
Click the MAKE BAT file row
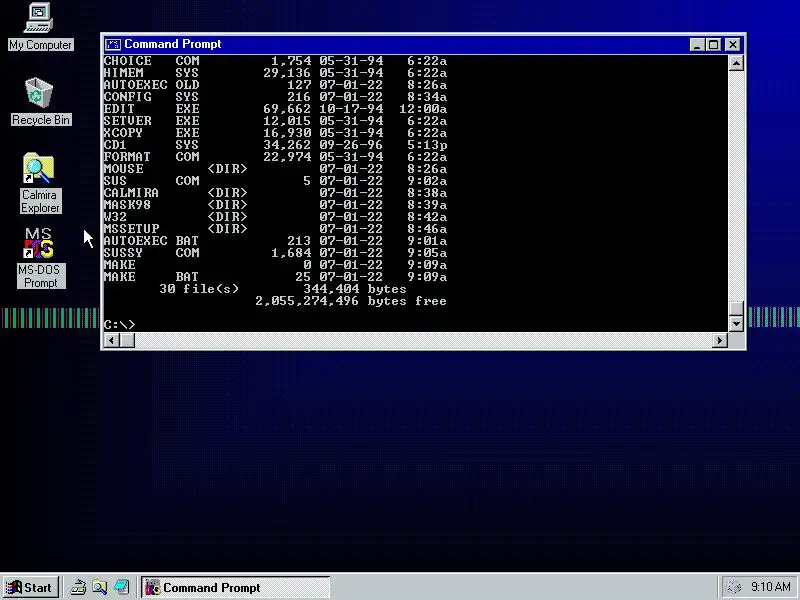pyautogui.click(x=275, y=277)
